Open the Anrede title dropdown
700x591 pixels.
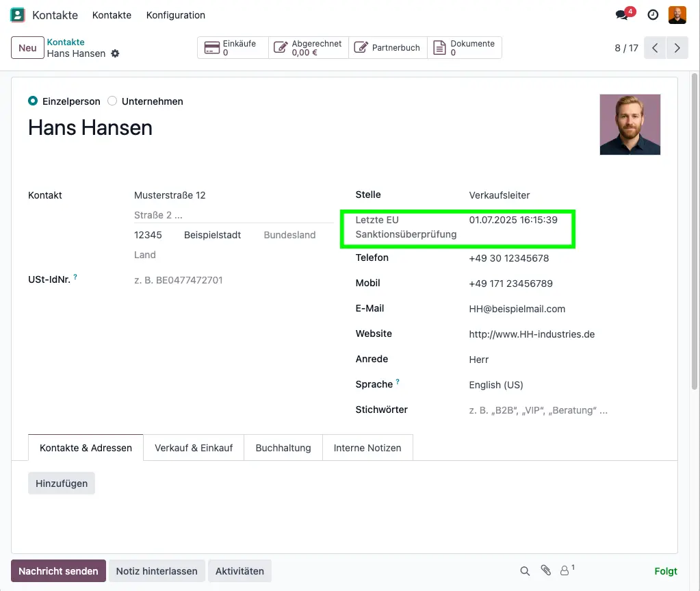tap(534, 360)
